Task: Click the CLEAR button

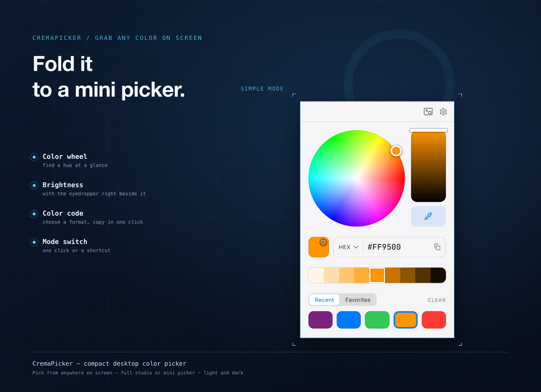Action: [x=437, y=300]
